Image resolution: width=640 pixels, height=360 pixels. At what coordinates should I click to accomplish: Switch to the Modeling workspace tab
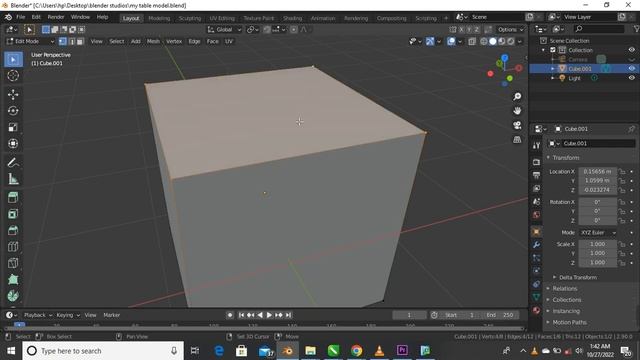(x=159, y=18)
